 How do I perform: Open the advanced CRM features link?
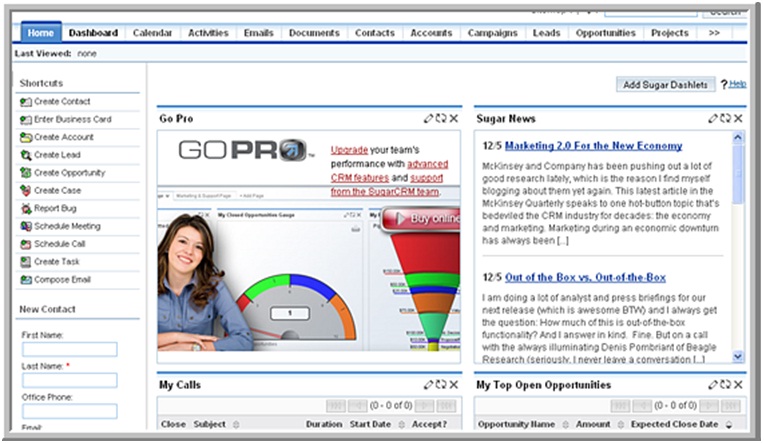click(389, 171)
